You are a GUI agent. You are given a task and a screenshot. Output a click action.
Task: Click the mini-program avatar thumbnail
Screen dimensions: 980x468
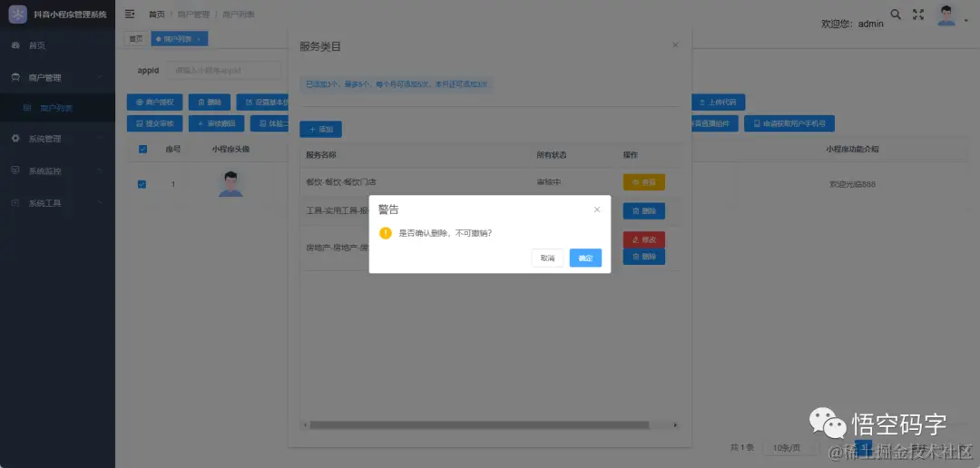(x=230, y=184)
